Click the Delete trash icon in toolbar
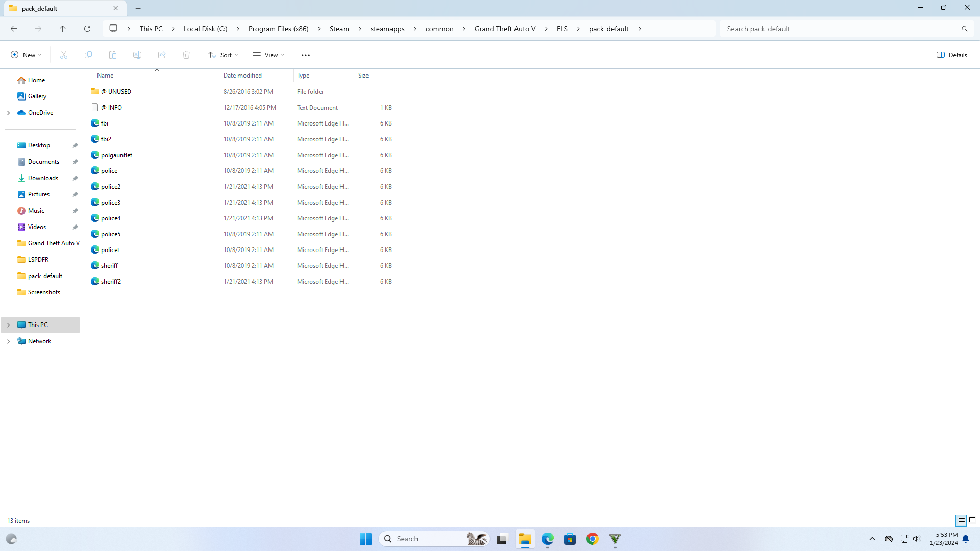The height and width of the screenshot is (551, 980). (186, 55)
